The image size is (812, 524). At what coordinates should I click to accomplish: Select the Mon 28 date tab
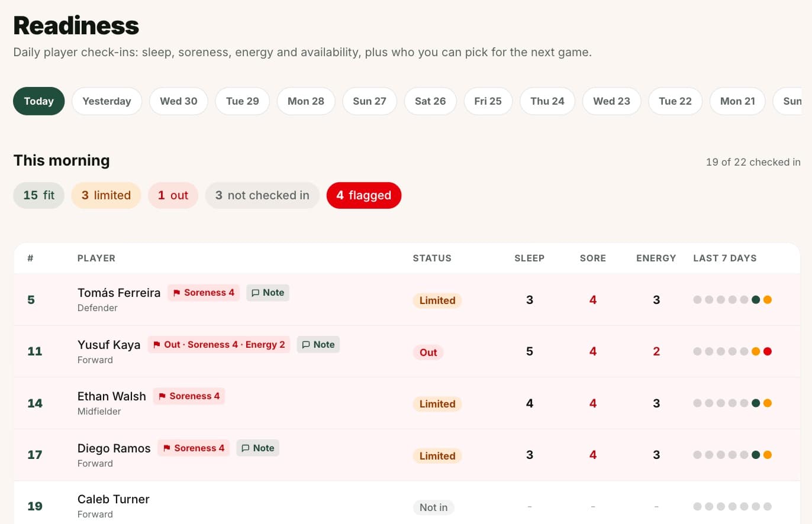coord(306,101)
